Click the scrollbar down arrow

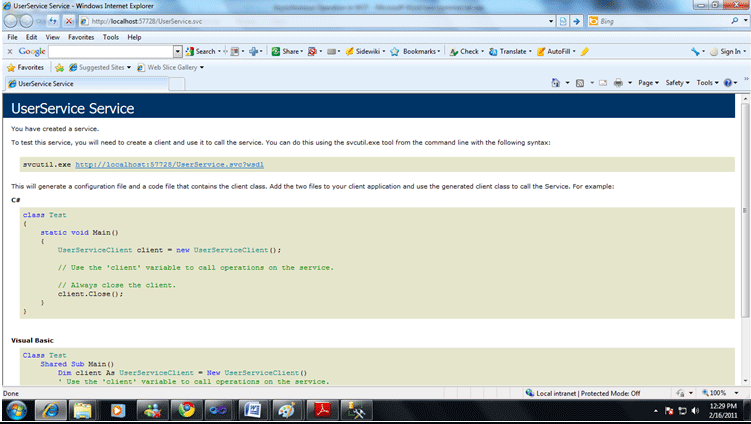[x=745, y=381]
